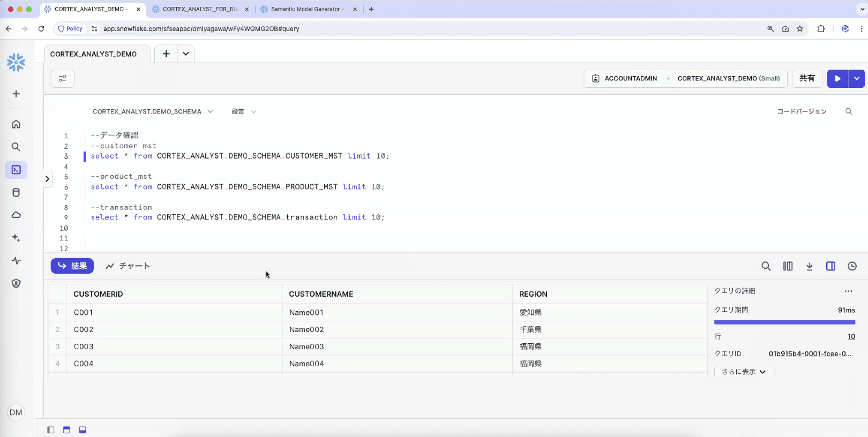868x437 pixels.
Task: Select the cell Name003
Action: coord(397,346)
